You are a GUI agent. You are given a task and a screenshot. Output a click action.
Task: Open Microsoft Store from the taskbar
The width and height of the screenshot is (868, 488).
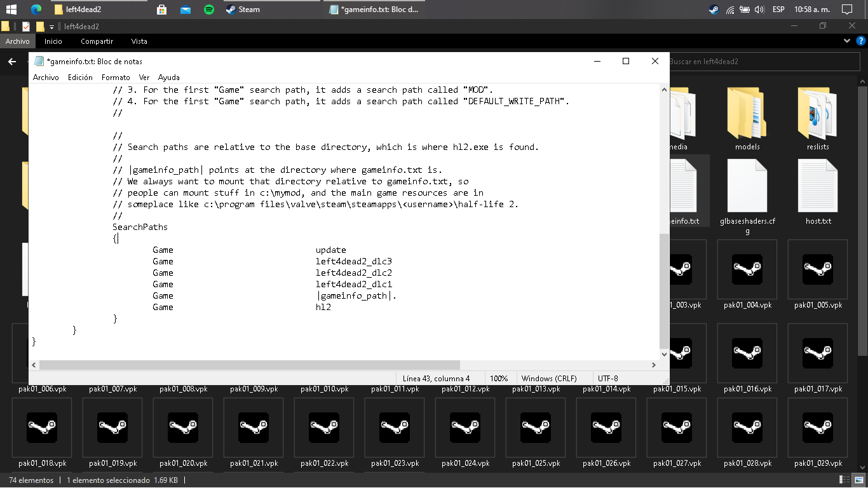point(161,10)
